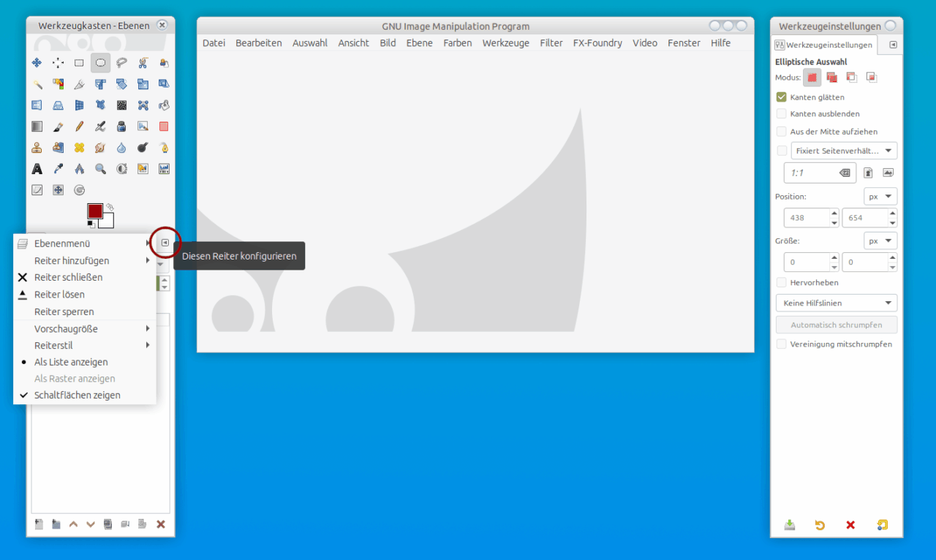Screen dimensions: 936x560
Task: Select the Text tool
Action: (x=37, y=169)
